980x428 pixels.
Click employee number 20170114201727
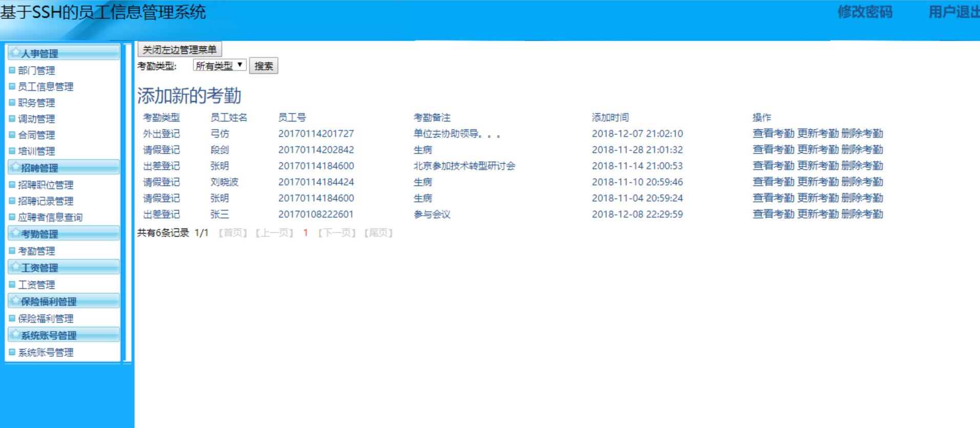click(x=316, y=134)
